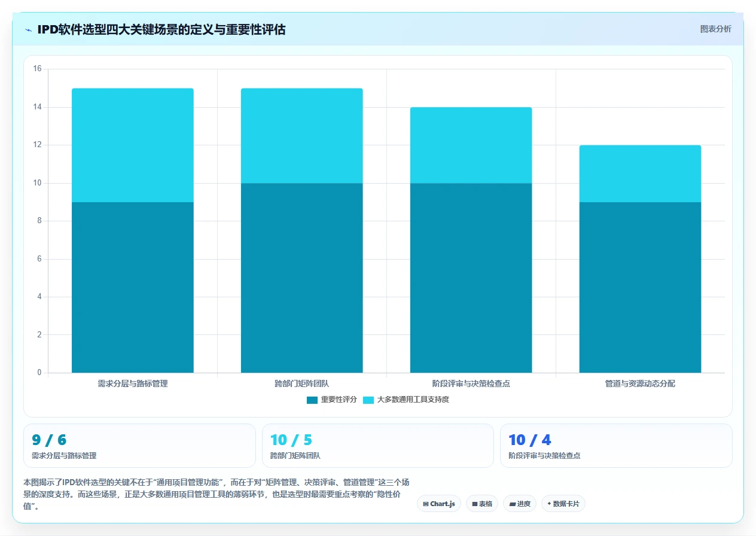
Task: Click the description paragraph starting 本图揭示了IPD软件选型
Action: (217, 494)
